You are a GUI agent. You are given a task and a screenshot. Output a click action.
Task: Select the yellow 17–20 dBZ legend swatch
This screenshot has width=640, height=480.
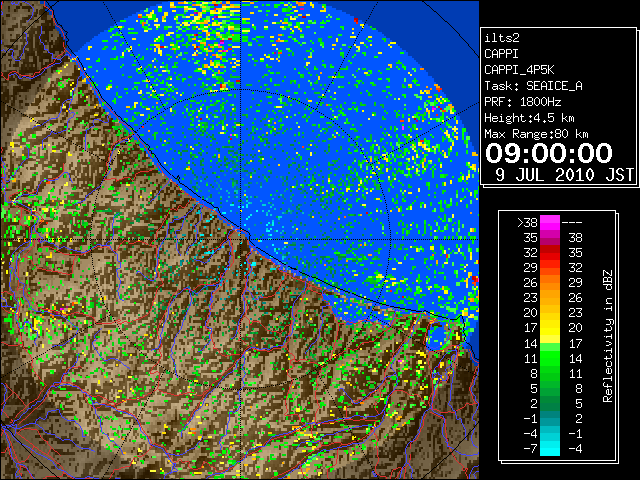point(550,328)
